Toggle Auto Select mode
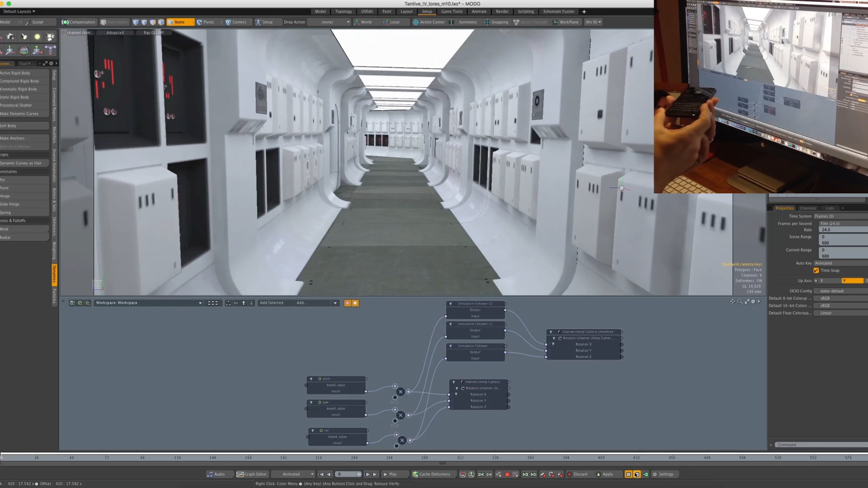Viewport: 868px width, 488px height. [114, 22]
